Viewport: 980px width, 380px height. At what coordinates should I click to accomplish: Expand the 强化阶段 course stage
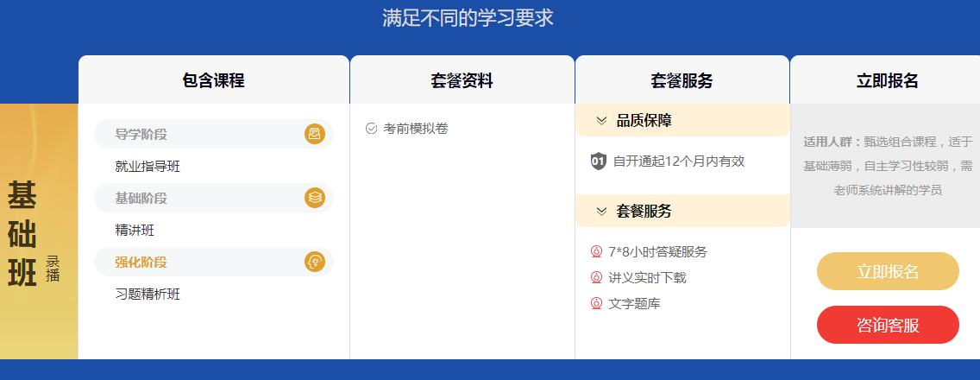coord(214,262)
